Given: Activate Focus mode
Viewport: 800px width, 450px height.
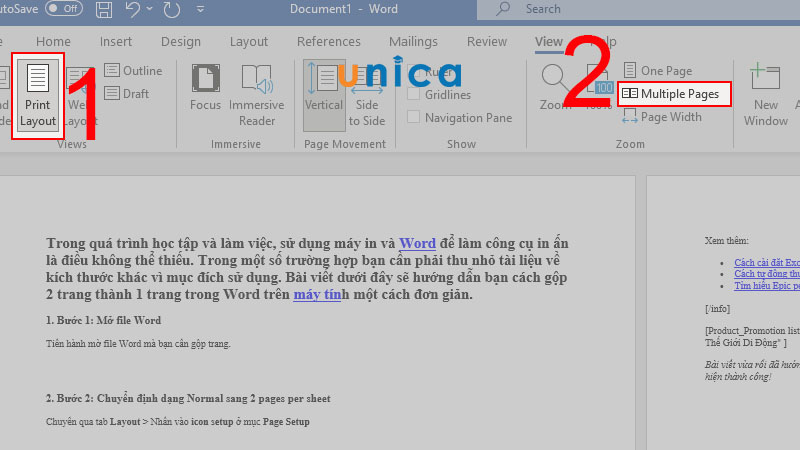Looking at the screenshot, I should click(206, 88).
